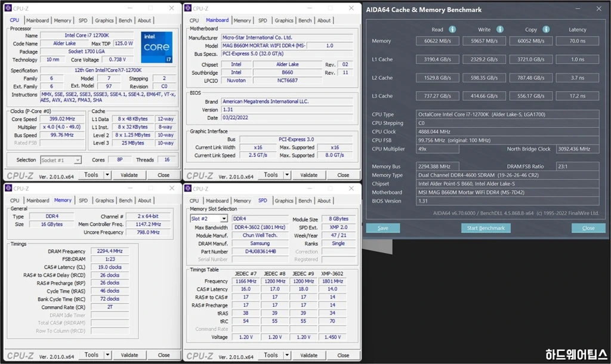Click BIOS Date field 03/22/2022
Image resolution: width=611 pixels, height=364 pixels.
click(287, 118)
